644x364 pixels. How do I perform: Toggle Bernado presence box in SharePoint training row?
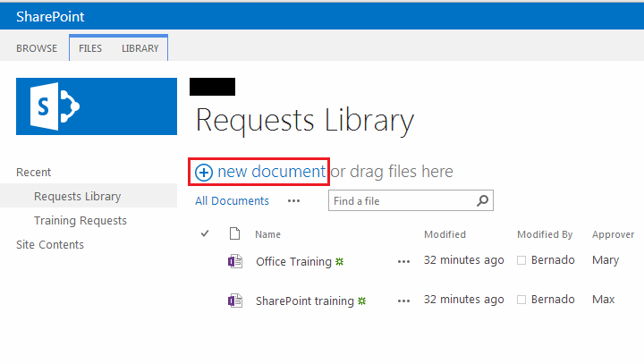tap(521, 301)
